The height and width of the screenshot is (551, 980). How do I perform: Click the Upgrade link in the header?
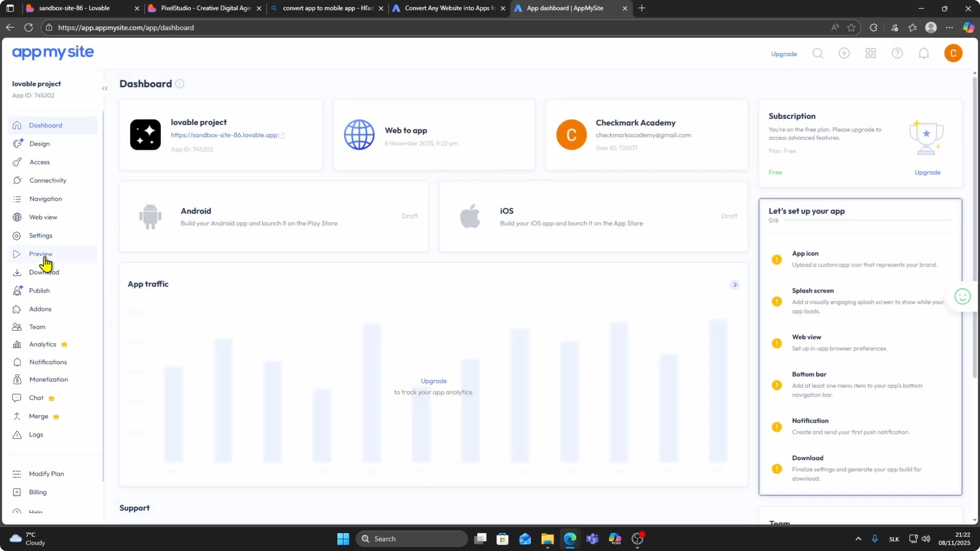tap(784, 54)
